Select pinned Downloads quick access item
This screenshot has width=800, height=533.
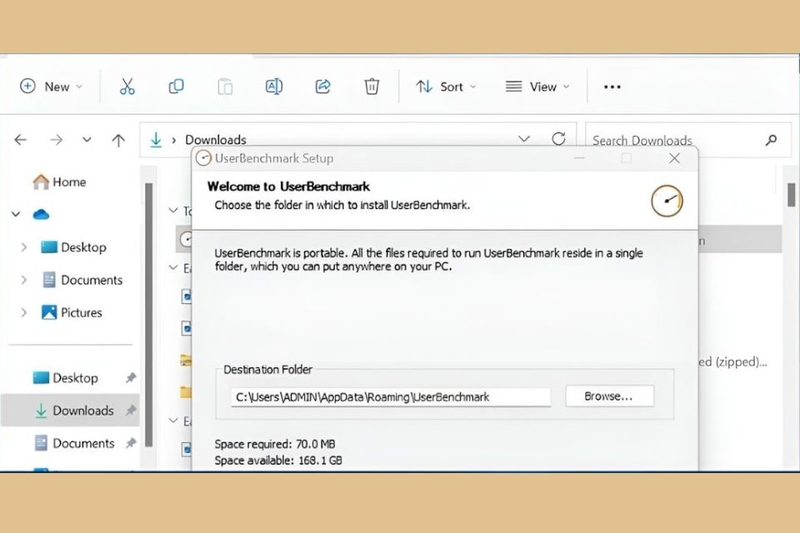pyautogui.click(x=70, y=411)
